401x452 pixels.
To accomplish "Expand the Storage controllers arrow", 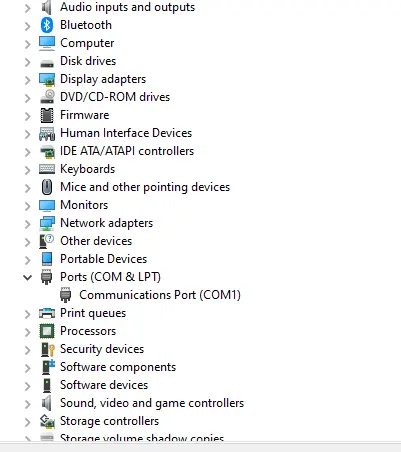I will point(28,422).
